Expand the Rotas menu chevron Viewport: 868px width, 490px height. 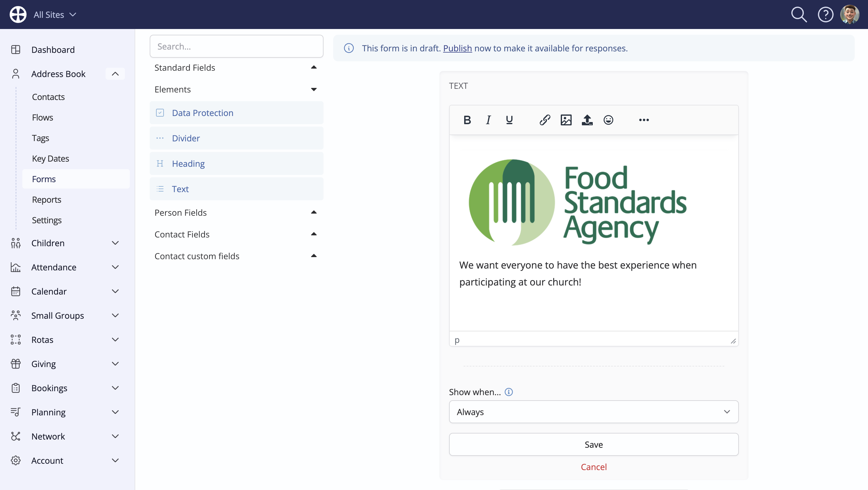pos(115,340)
